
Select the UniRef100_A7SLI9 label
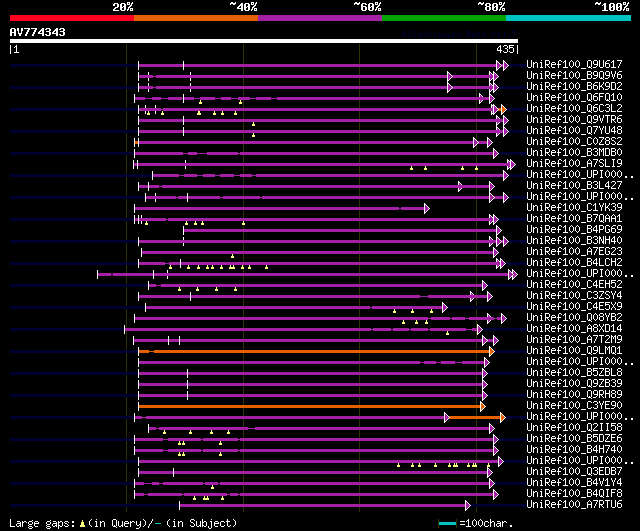tap(574, 163)
